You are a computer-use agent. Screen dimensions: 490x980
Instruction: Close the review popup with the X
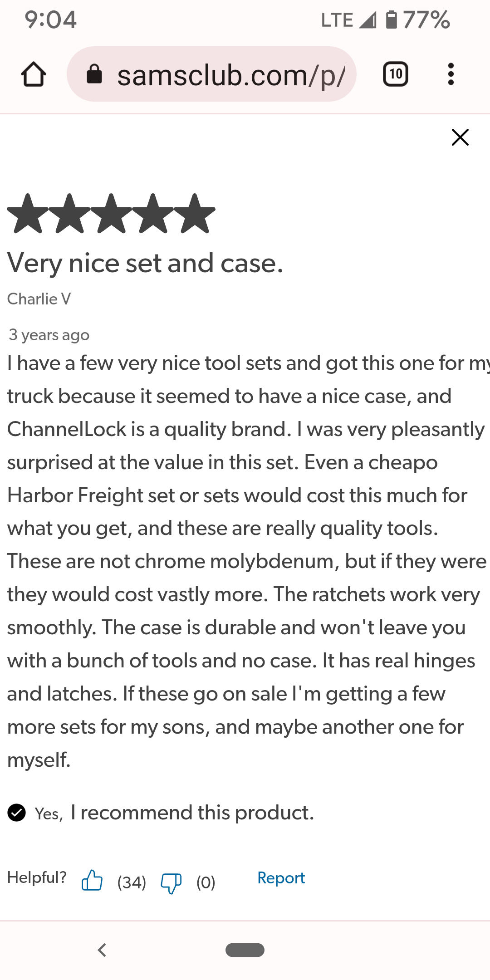pyautogui.click(x=460, y=137)
